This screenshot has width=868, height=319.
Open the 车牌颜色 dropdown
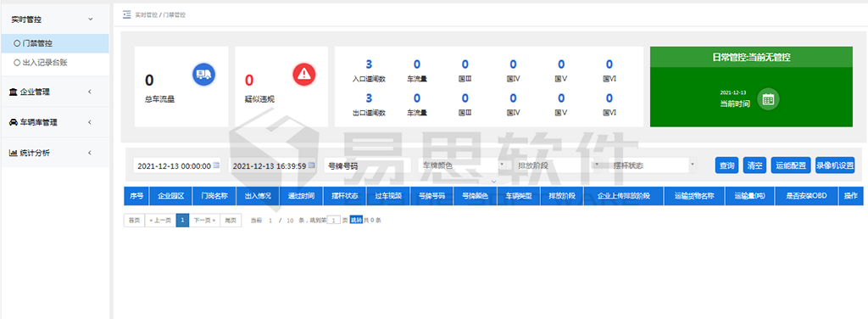pos(462,165)
